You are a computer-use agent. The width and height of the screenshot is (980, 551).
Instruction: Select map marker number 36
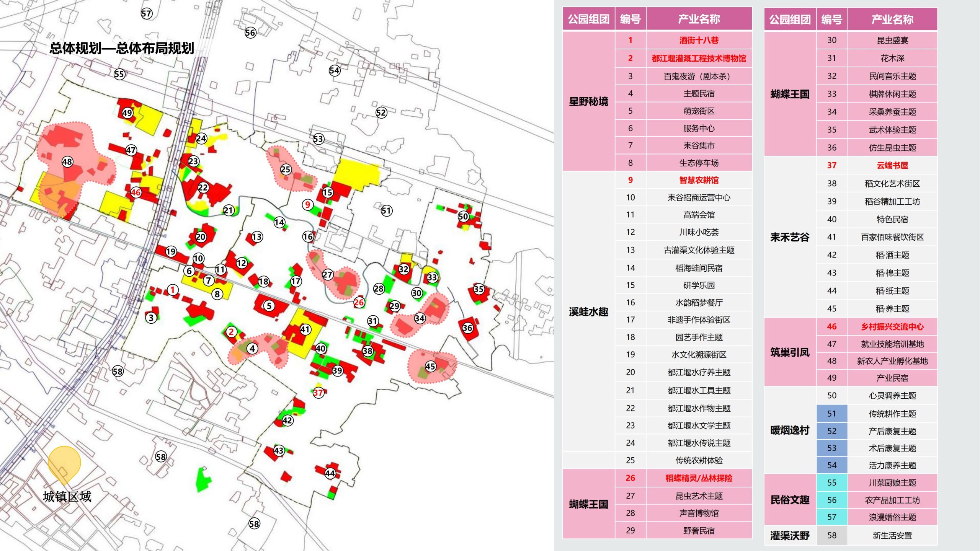pyautogui.click(x=467, y=328)
